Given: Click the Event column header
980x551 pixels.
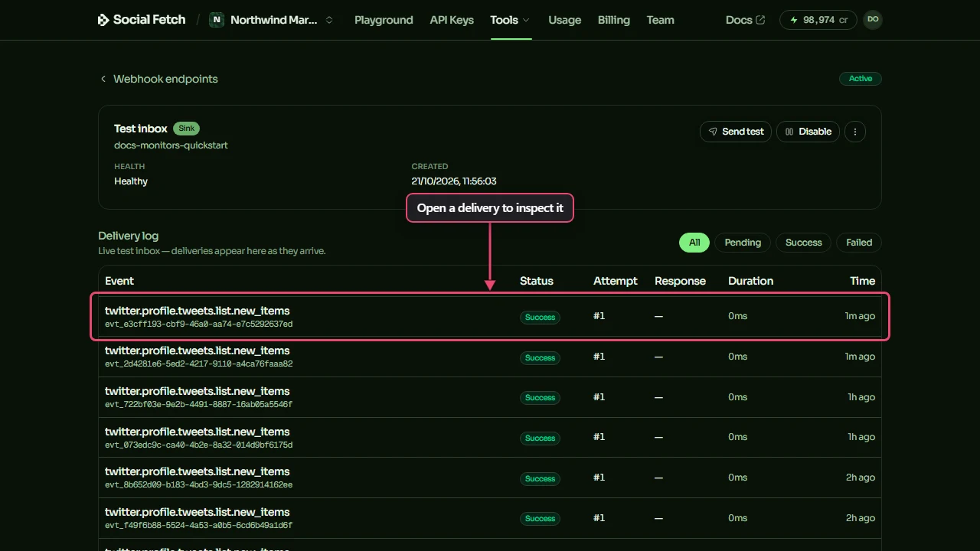Looking at the screenshot, I should click(x=119, y=281).
